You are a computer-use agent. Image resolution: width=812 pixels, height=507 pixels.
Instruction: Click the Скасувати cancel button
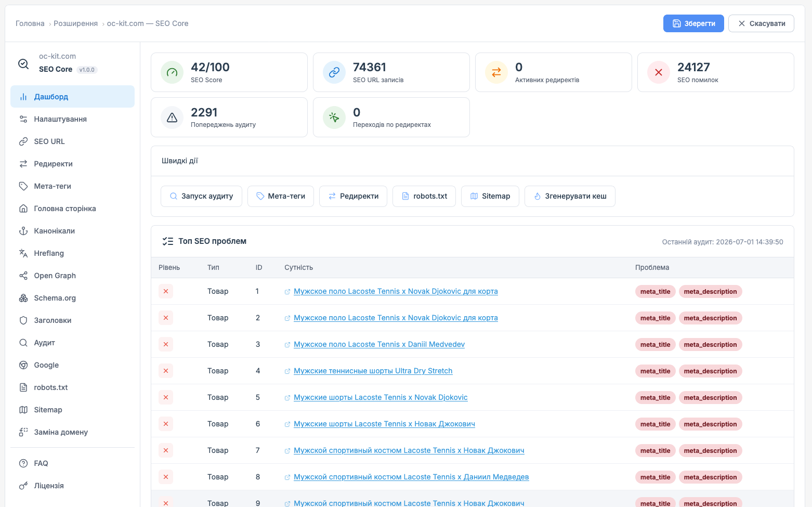pyautogui.click(x=761, y=23)
